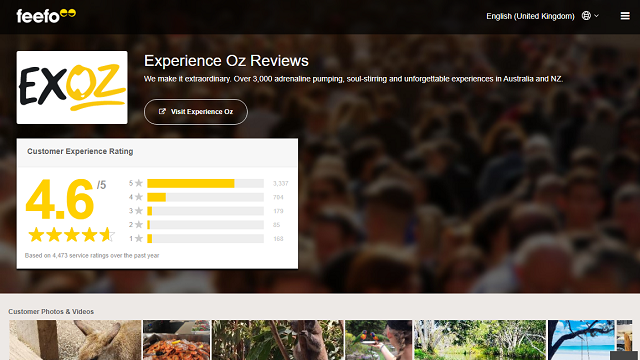Screen dimensions: 640x360
Task: Click the feefo logo
Action: point(46,16)
